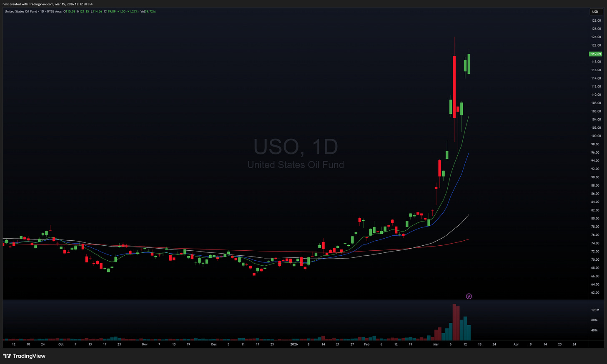Screen dimensions: 607x364
Task: Click the Vol 59.72M volume readout
Action: [x=148, y=11]
